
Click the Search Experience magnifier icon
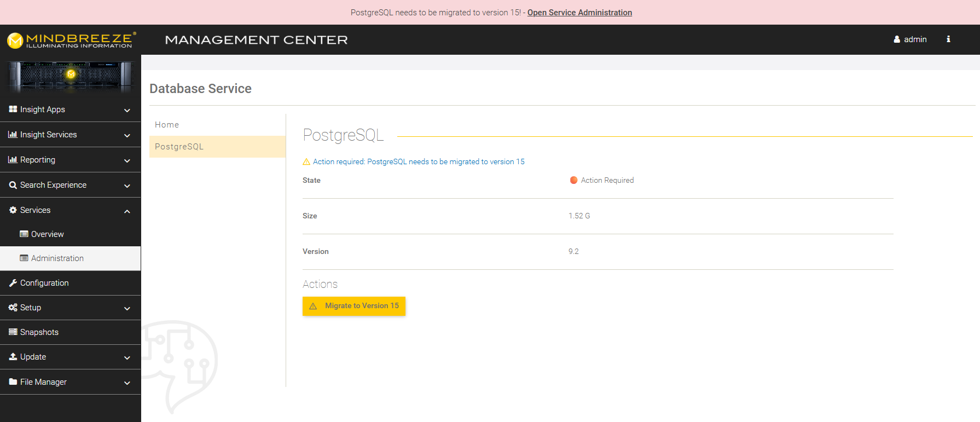(x=13, y=185)
